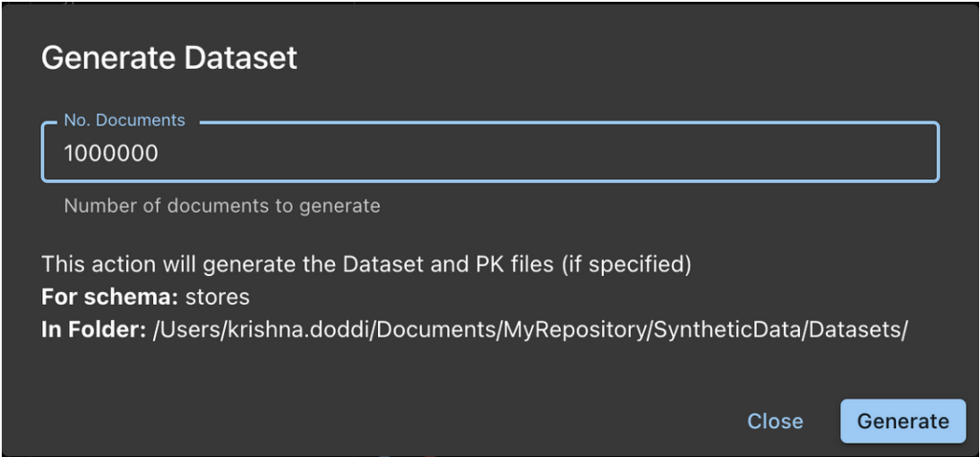Click the (if specified) text in description
Image resolution: width=980 pixels, height=457 pixels.
click(x=626, y=264)
